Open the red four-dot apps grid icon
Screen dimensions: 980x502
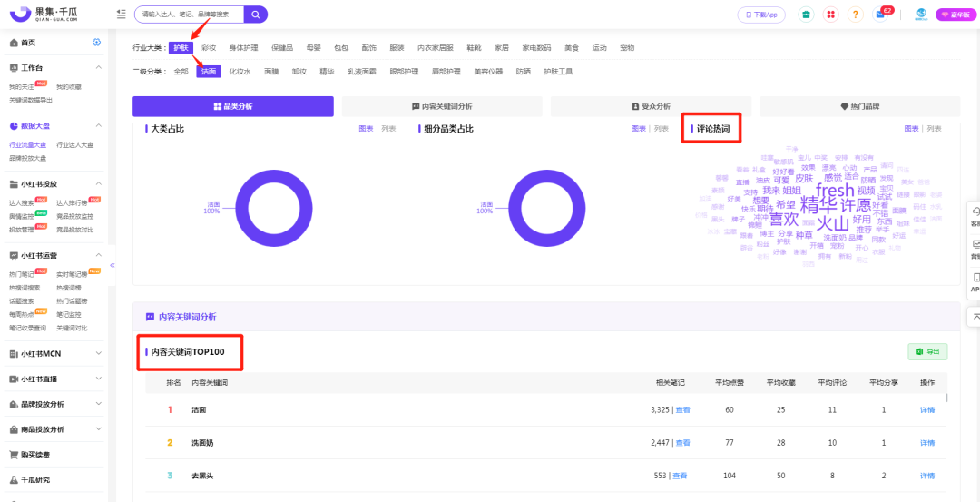coord(830,15)
